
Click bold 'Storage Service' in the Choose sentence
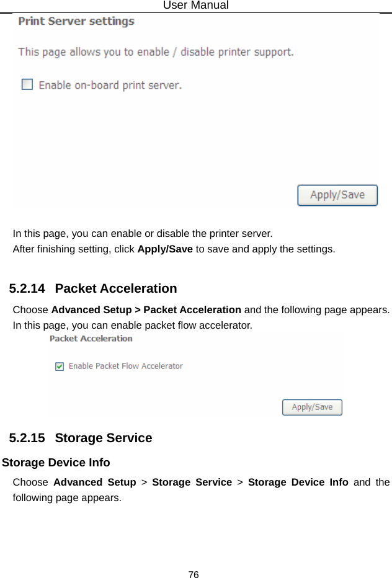[x=192, y=482]
